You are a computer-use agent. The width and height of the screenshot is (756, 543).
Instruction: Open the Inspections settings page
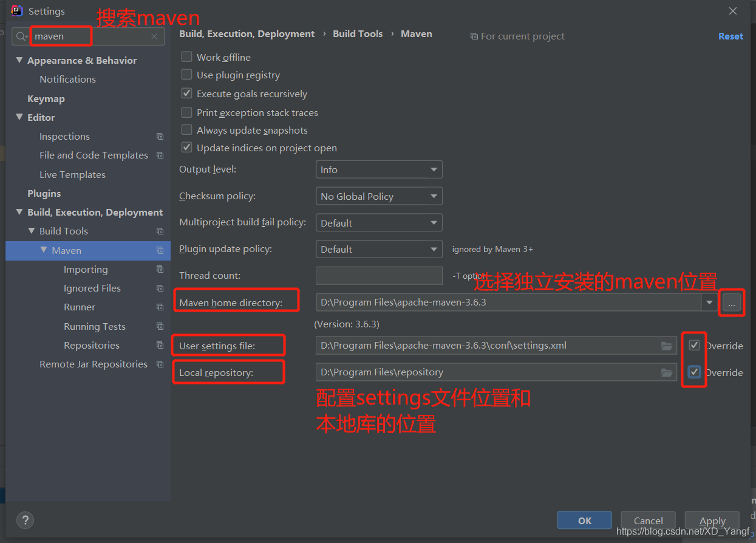click(x=64, y=137)
